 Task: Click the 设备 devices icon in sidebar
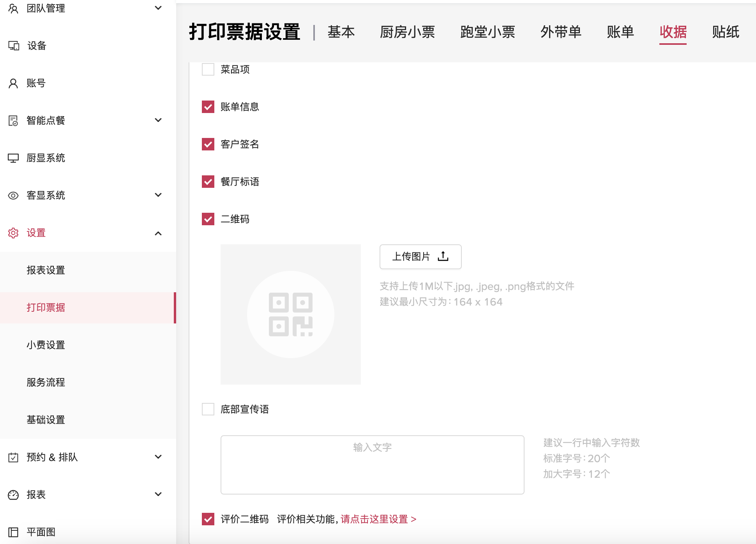(14, 46)
